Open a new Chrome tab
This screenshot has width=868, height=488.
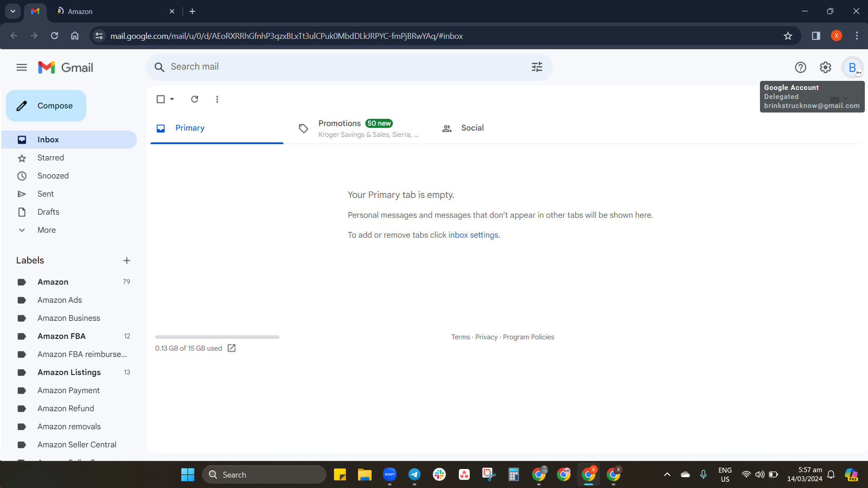192,11
